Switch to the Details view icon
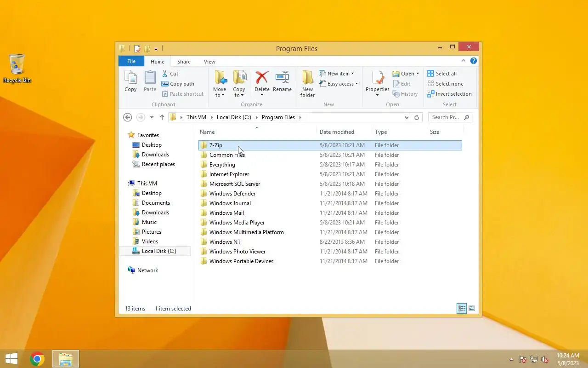 [462, 309]
